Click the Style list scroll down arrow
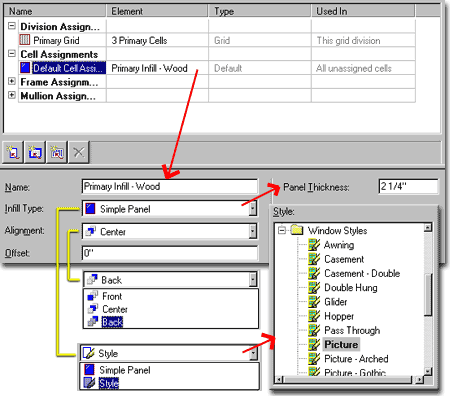The width and height of the screenshot is (450, 396). tap(428, 371)
